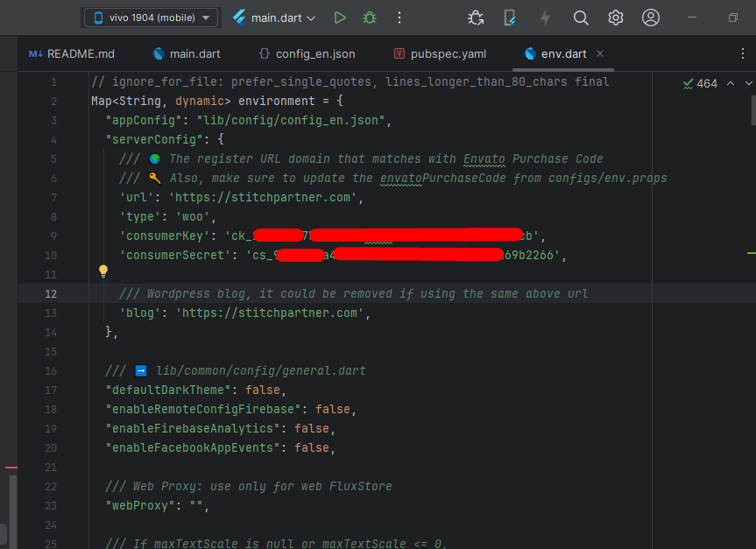Click the 'woo' type value
Viewport: 756px width, 549px height.
click(x=193, y=216)
